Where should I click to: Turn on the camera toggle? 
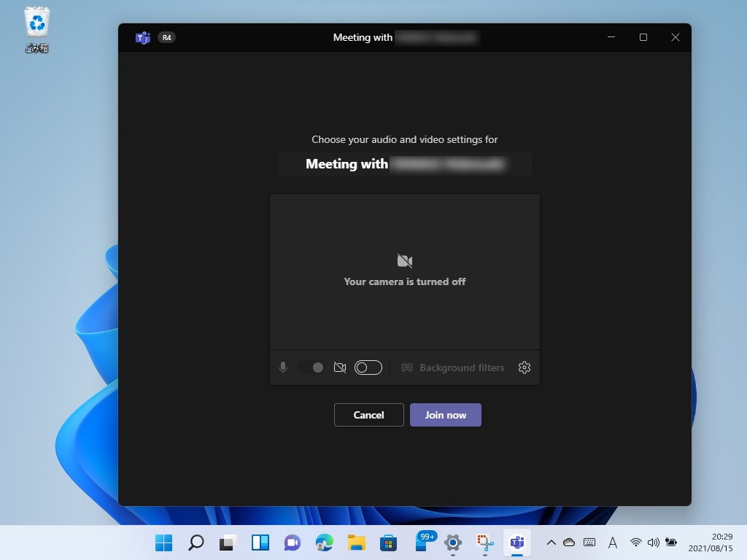click(x=368, y=367)
